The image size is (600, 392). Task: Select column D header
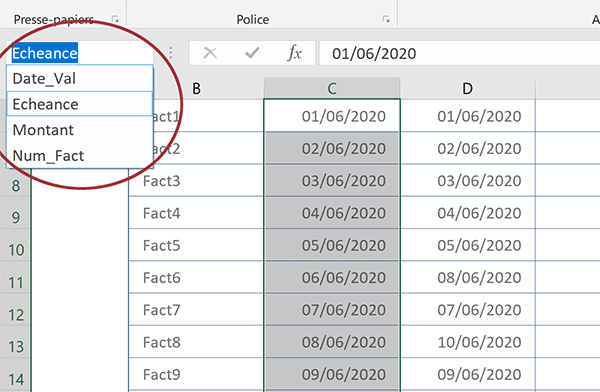[x=468, y=88]
